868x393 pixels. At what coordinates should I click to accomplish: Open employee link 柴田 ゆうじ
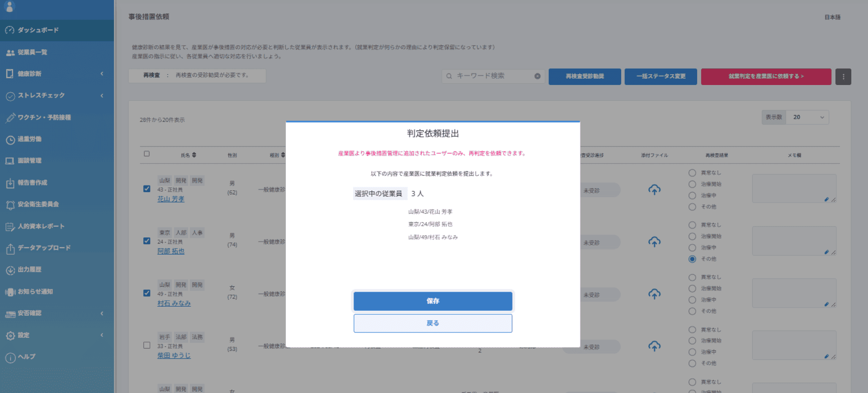[x=174, y=355]
